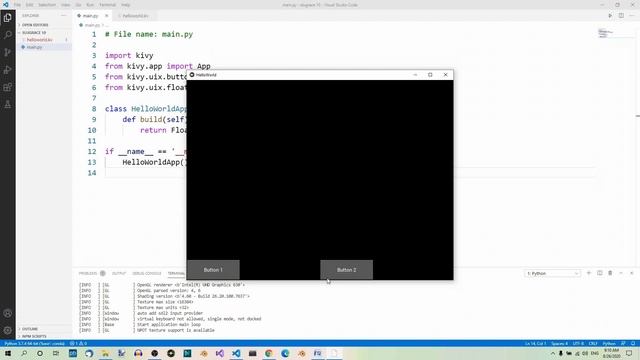
Task: Click the Python interpreter status bar item
Action: (35, 344)
